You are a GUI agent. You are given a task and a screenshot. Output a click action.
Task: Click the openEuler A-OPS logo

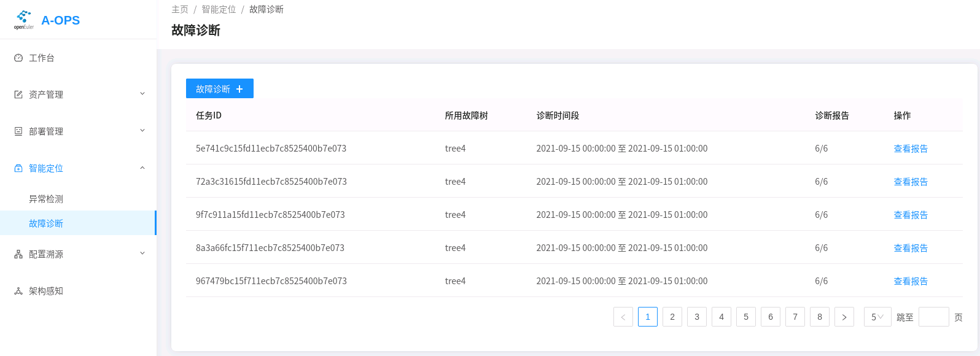point(24,20)
